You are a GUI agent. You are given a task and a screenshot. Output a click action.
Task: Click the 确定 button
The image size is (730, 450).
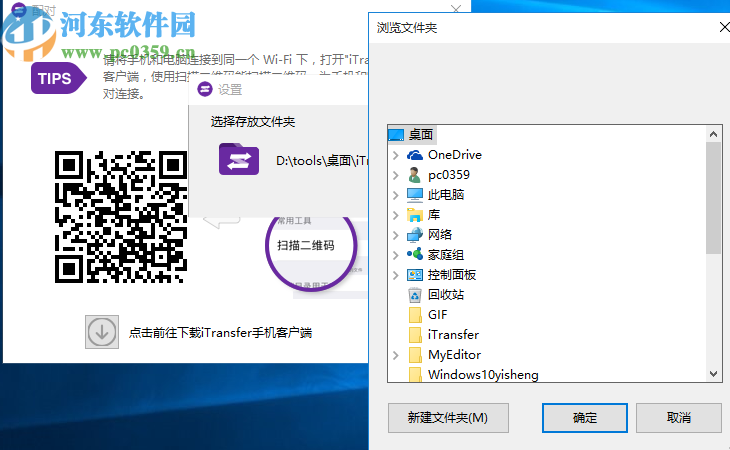(585, 417)
